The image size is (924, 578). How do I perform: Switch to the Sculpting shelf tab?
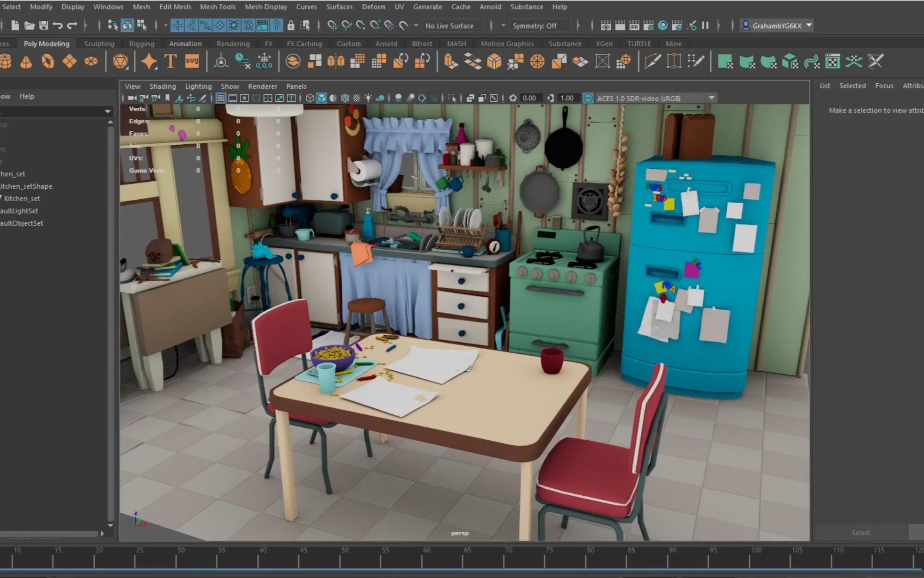click(99, 43)
